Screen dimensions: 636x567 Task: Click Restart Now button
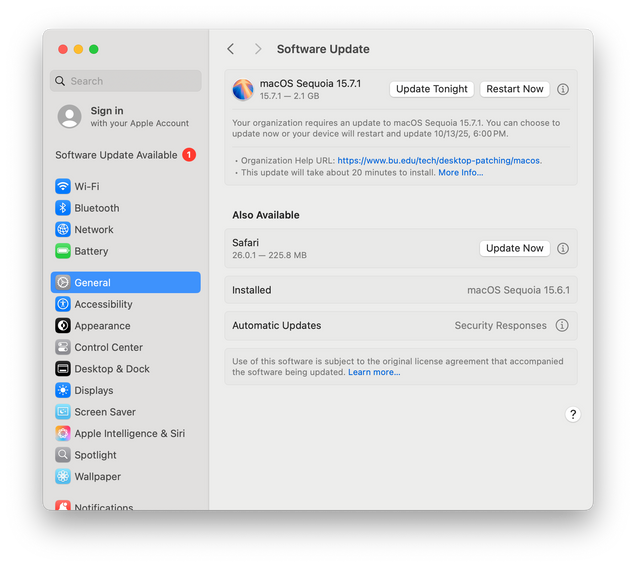515,89
